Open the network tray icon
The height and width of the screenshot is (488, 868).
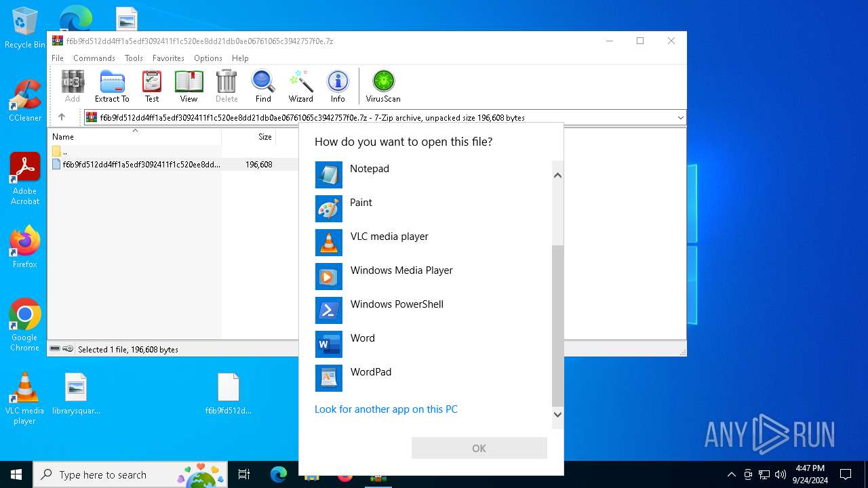coord(764,474)
